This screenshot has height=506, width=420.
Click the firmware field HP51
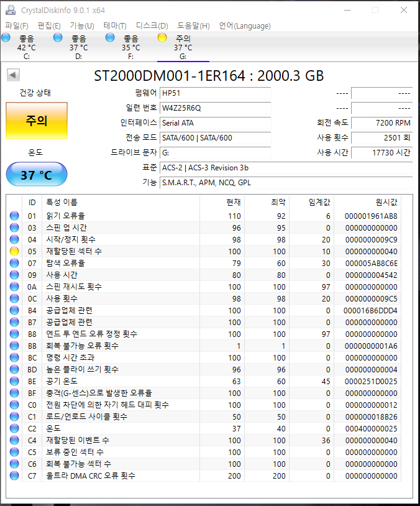(215, 93)
